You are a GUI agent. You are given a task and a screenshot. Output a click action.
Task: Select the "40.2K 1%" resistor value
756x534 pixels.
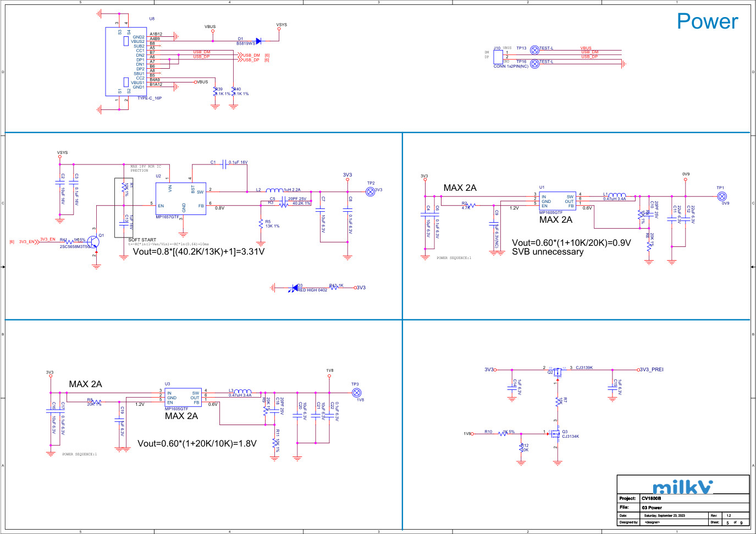(301, 203)
